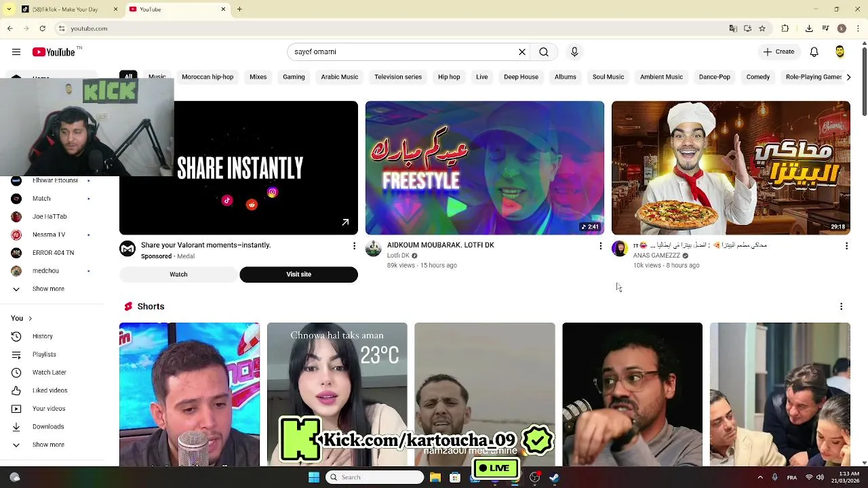
Task: Open YouTube notifications bell
Action: (x=814, y=52)
